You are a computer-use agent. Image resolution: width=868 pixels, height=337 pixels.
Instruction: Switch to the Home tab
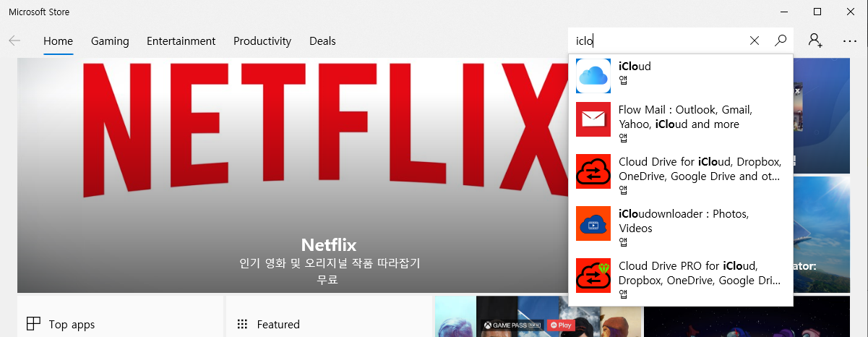[x=58, y=41]
